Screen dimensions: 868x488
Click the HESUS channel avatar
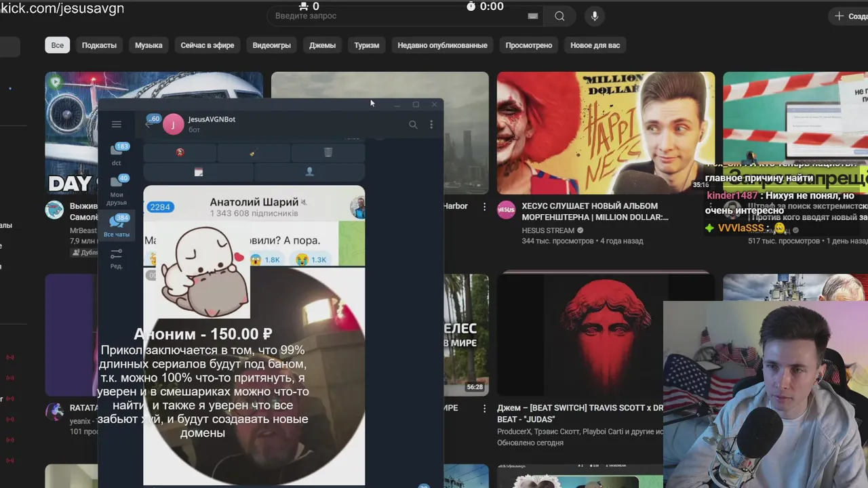(x=507, y=210)
